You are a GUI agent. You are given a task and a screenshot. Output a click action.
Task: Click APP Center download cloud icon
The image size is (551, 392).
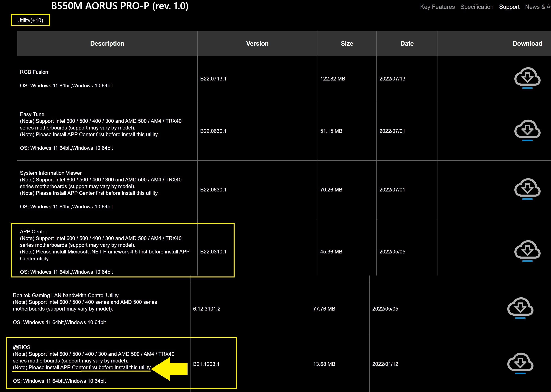coord(527,251)
